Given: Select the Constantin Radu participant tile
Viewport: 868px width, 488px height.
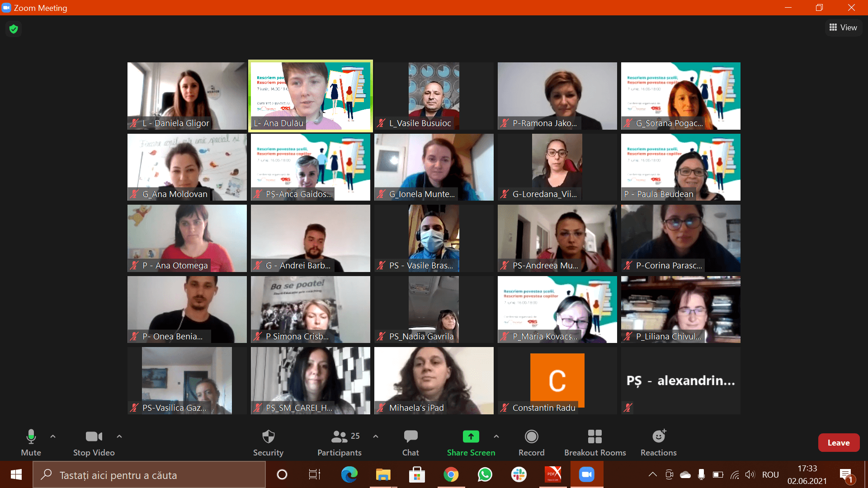Looking at the screenshot, I should pos(557,380).
